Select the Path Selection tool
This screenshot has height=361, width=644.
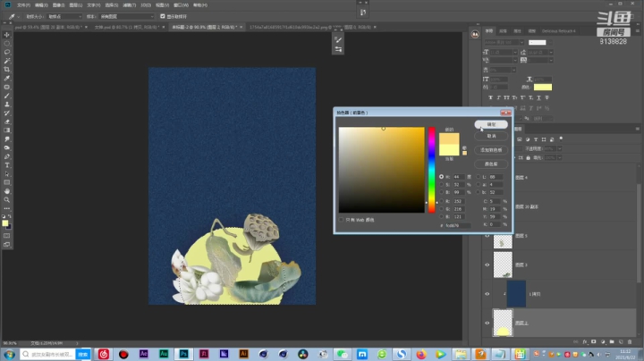coord(7,173)
